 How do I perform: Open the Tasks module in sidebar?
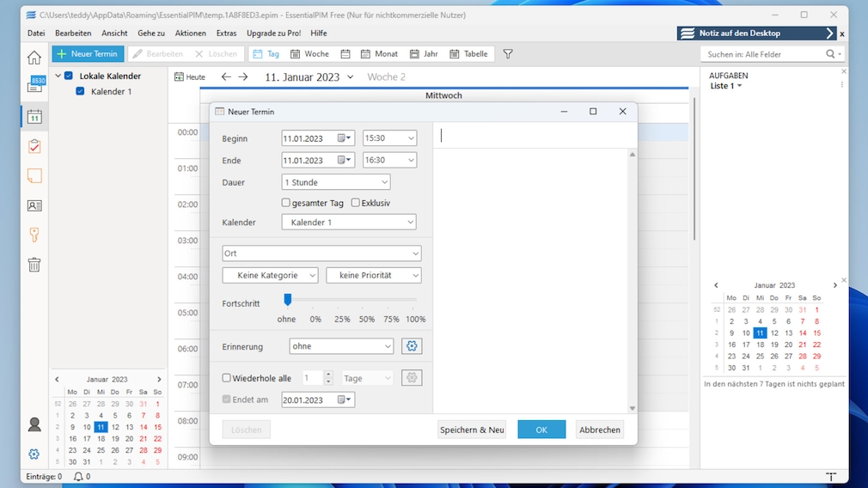34,146
